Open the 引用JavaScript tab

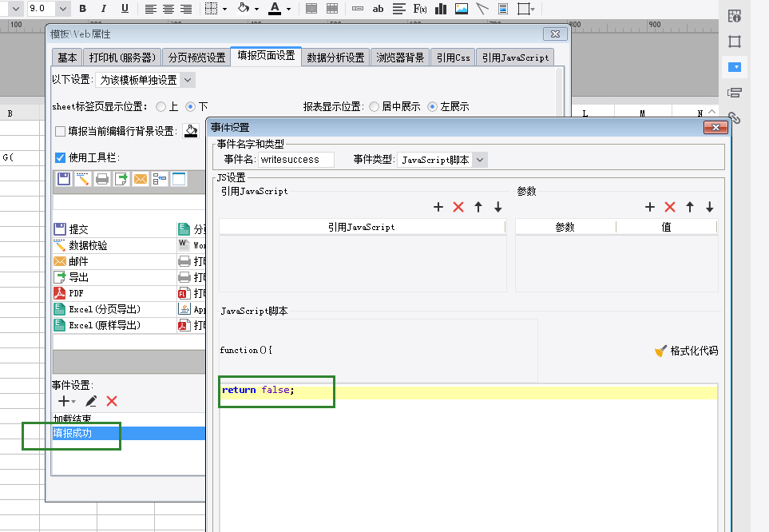click(x=515, y=58)
